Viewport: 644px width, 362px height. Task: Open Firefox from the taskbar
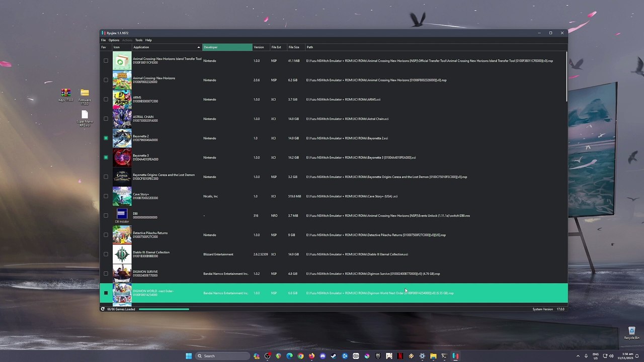coord(311,356)
